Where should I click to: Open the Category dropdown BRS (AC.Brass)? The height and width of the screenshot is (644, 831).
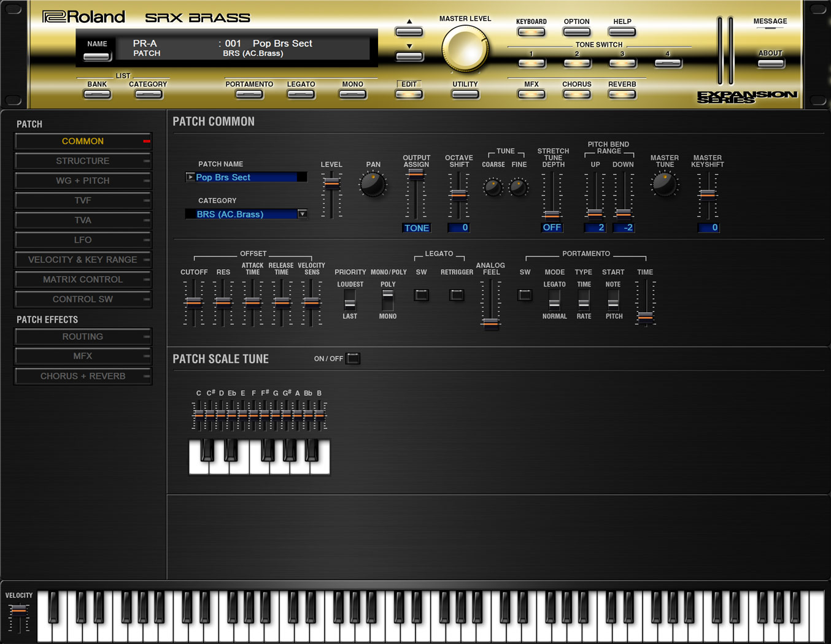[302, 214]
